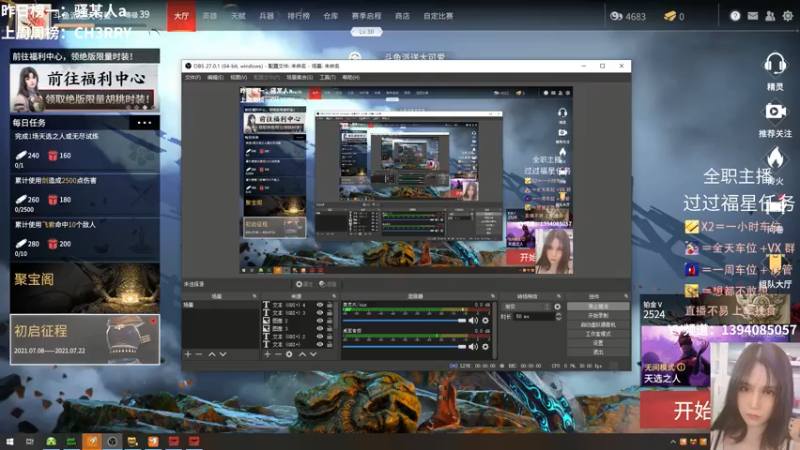This screenshot has height=450, width=800.
Task: Increase transition 时长 with the stepper arrows
Action: pyautogui.click(x=558, y=314)
